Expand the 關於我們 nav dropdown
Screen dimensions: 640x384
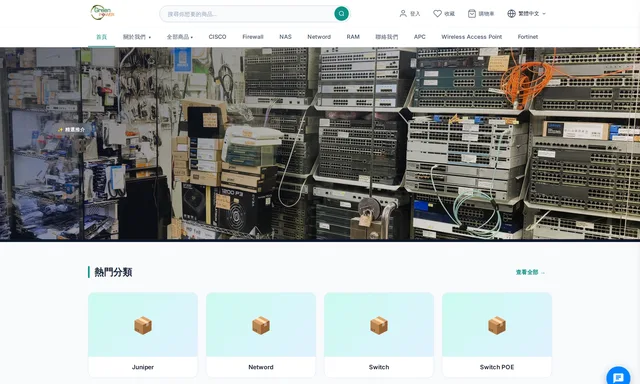(x=137, y=37)
